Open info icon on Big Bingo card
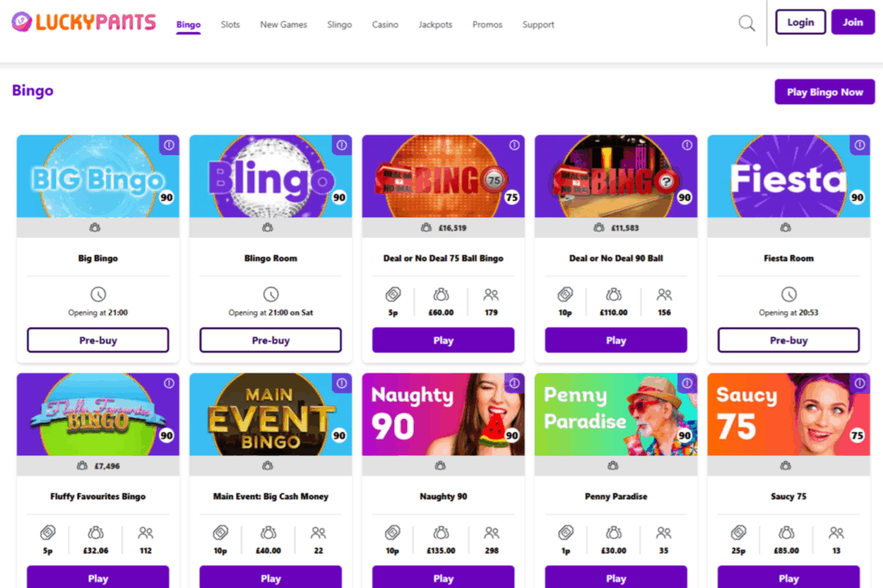Viewport: 883px width, 588px height. point(169,146)
